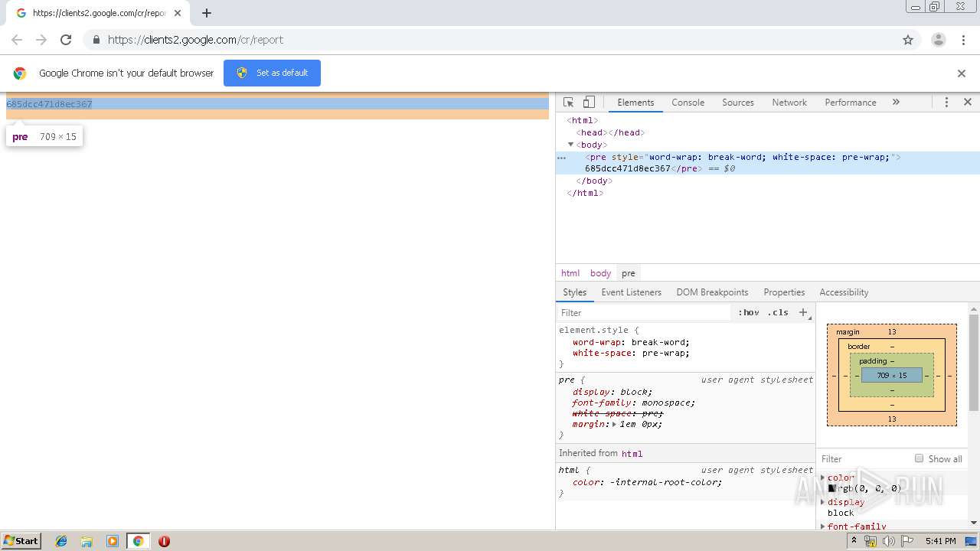Toggle the :hov element state button
This screenshot has height=551, width=980.
tap(748, 312)
